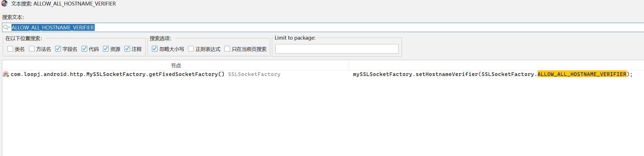Click the method icon in the result row
Image resolution: width=644 pixels, height=156 pixels.
(x=6, y=74)
